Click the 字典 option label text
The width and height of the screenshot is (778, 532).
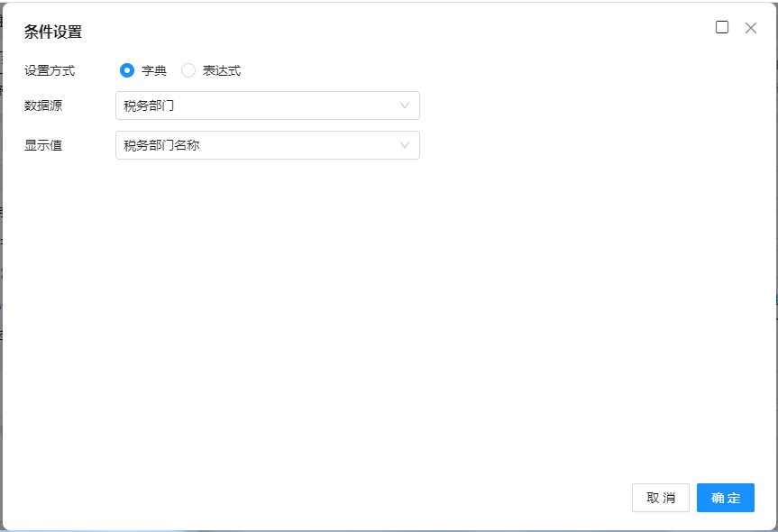click(x=154, y=70)
